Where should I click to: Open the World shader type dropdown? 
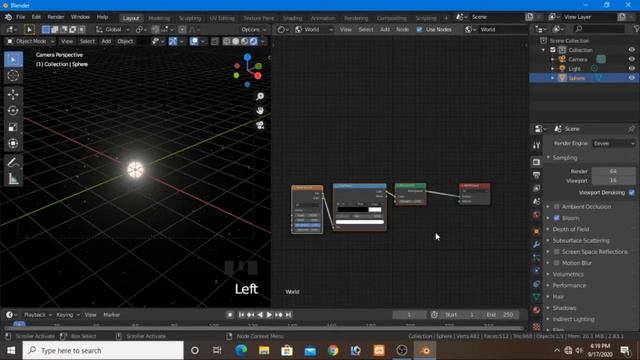[313, 29]
